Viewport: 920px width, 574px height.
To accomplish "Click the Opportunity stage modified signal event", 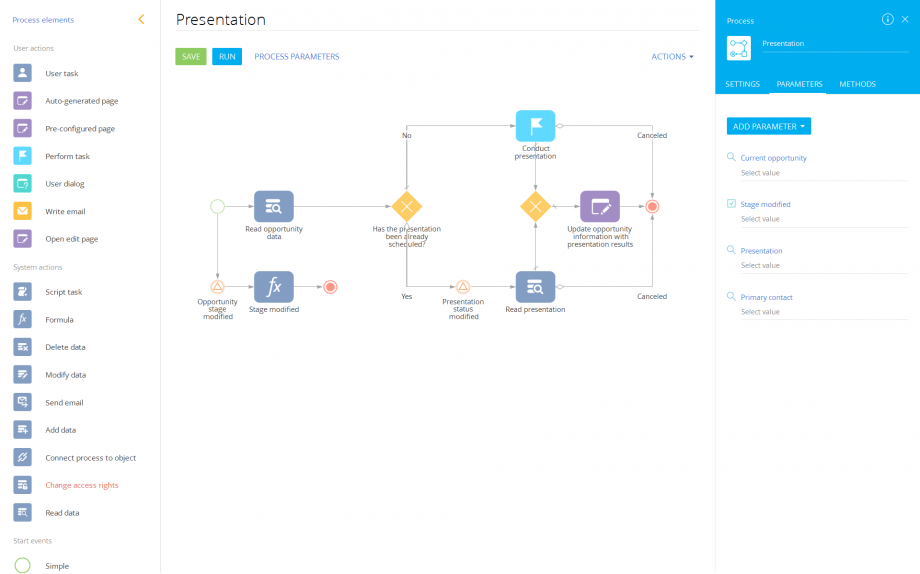I will tap(218, 287).
